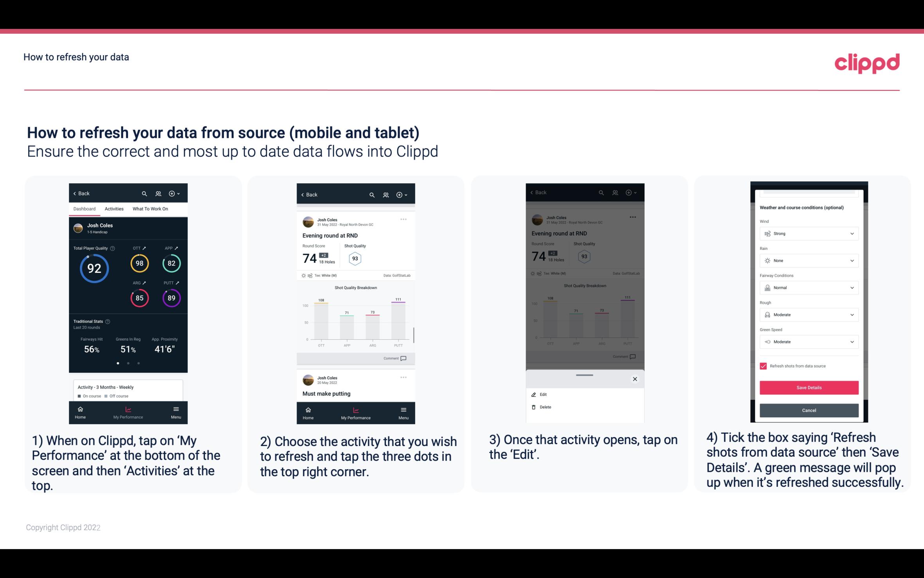Tap the Back navigation button
Image resolution: width=924 pixels, height=578 pixels.
click(82, 193)
